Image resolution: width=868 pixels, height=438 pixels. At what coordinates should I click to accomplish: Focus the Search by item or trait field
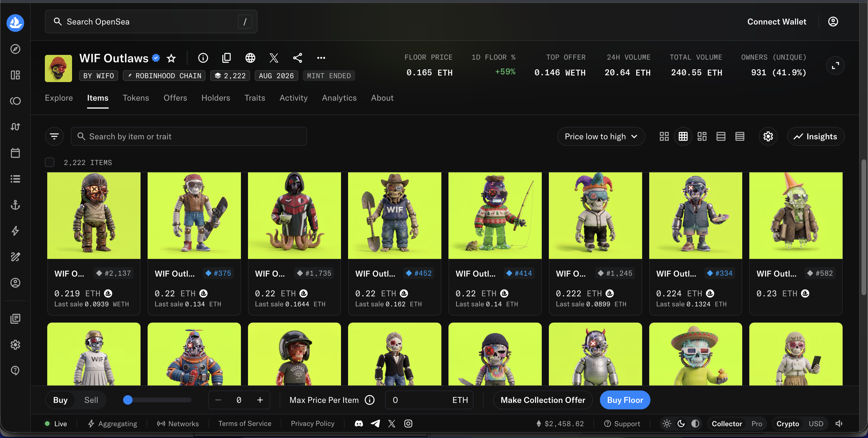[189, 136]
